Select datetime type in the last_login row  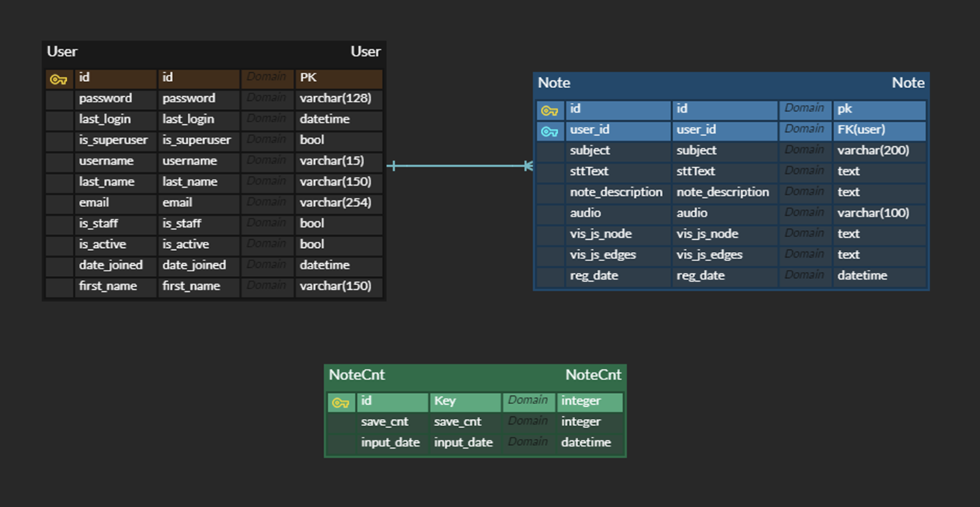pyautogui.click(x=339, y=120)
